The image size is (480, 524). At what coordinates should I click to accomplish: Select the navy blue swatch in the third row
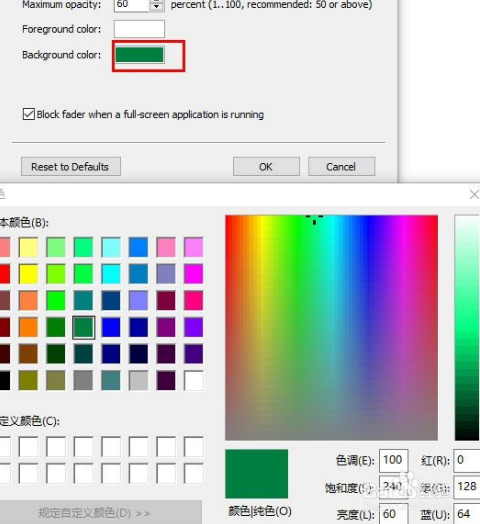coord(111,300)
